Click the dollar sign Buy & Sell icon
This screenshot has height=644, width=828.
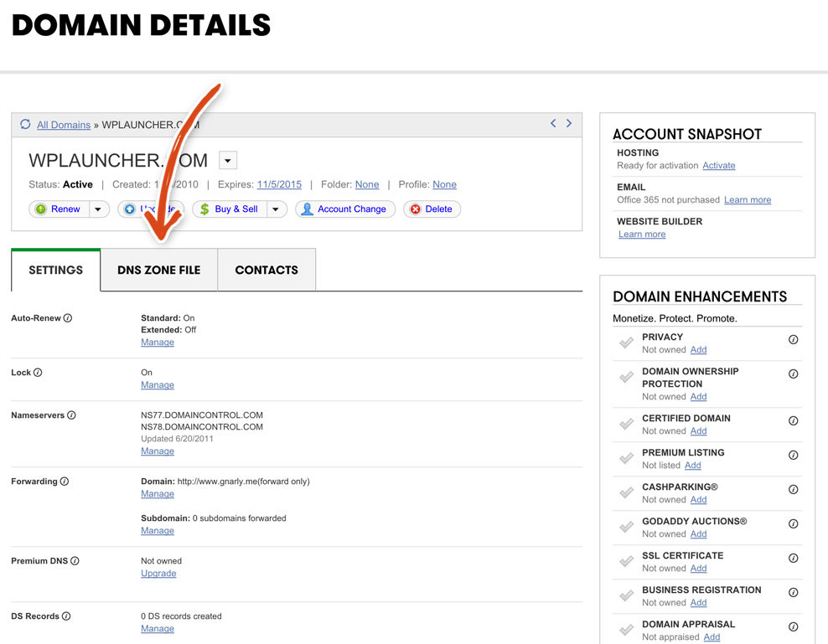point(204,209)
